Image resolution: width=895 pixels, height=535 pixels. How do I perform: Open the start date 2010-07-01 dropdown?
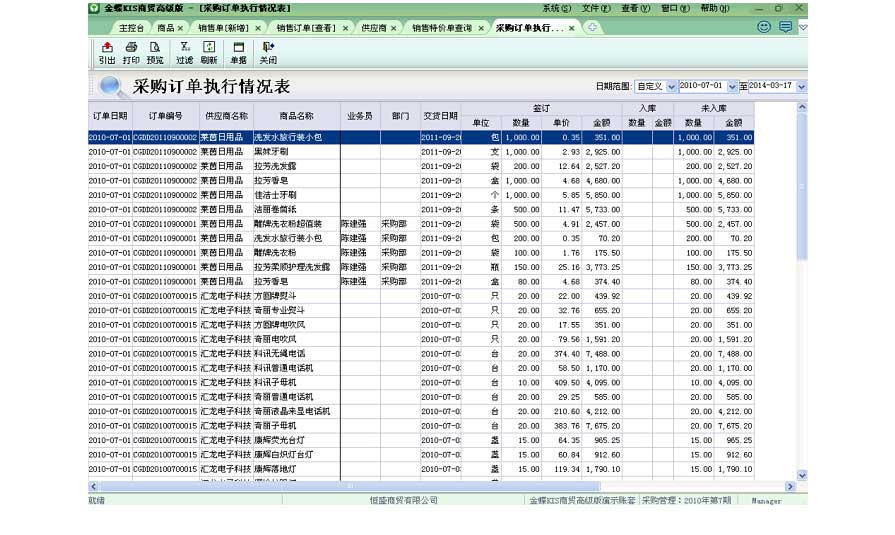(x=733, y=87)
